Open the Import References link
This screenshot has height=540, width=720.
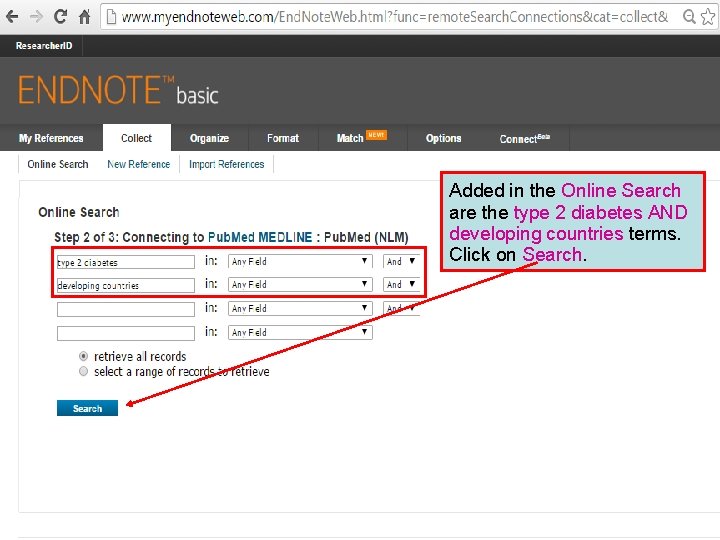[x=226, y=164]
